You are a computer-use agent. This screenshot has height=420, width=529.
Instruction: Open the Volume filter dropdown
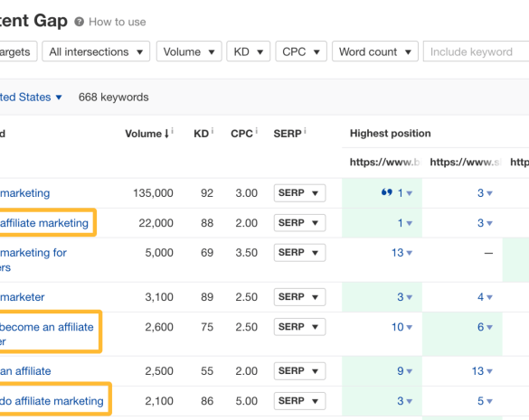[189, 51]
